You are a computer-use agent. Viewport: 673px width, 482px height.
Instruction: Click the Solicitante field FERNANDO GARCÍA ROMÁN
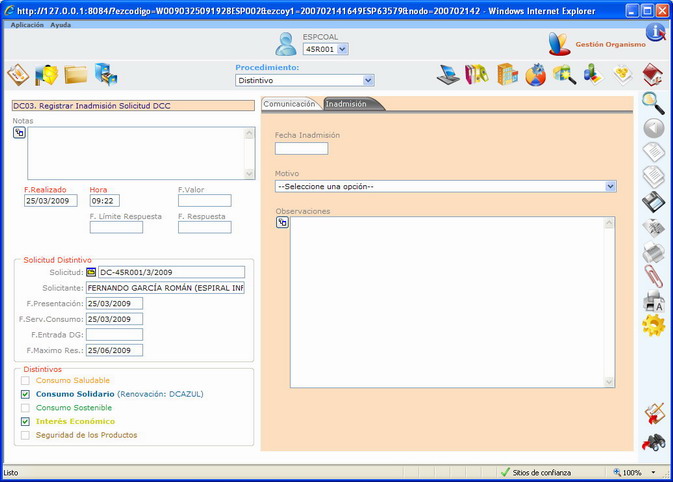coord(165,288)
